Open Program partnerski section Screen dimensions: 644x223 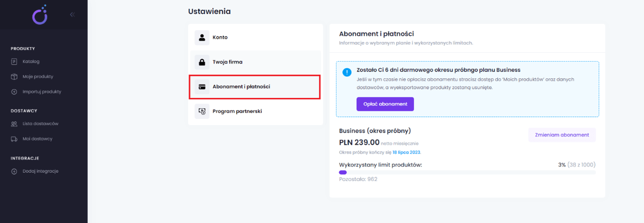[255, 111]
